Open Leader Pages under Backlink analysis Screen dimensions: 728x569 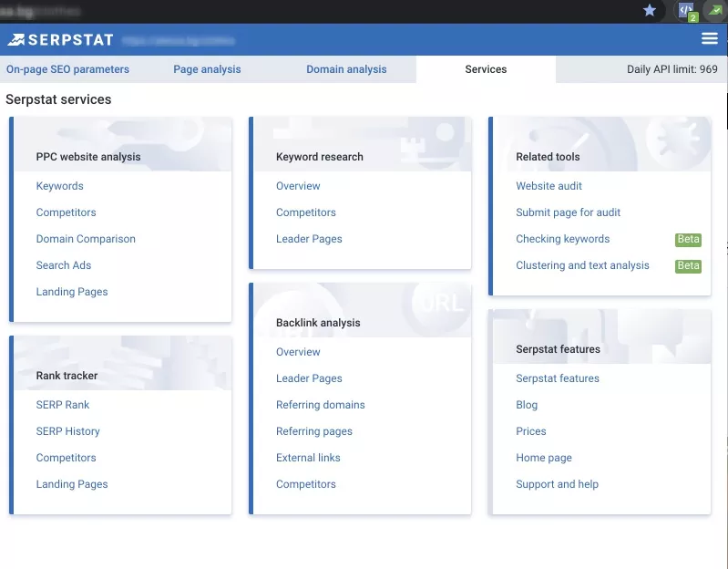(309, 378)
